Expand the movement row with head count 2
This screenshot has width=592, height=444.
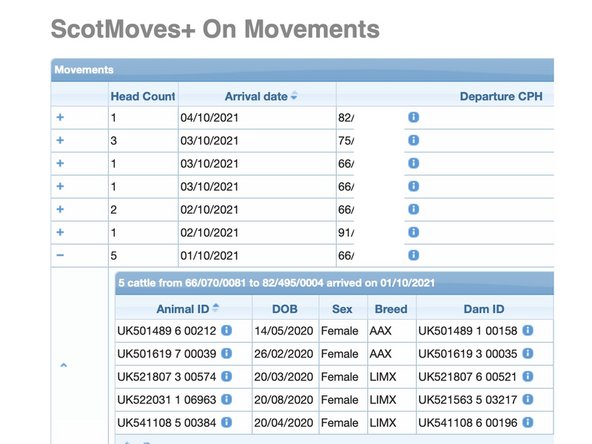point(60,209)
